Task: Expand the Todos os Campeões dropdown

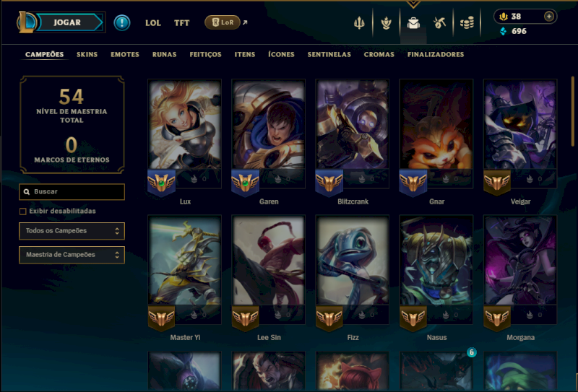Action: click(72, 231)
